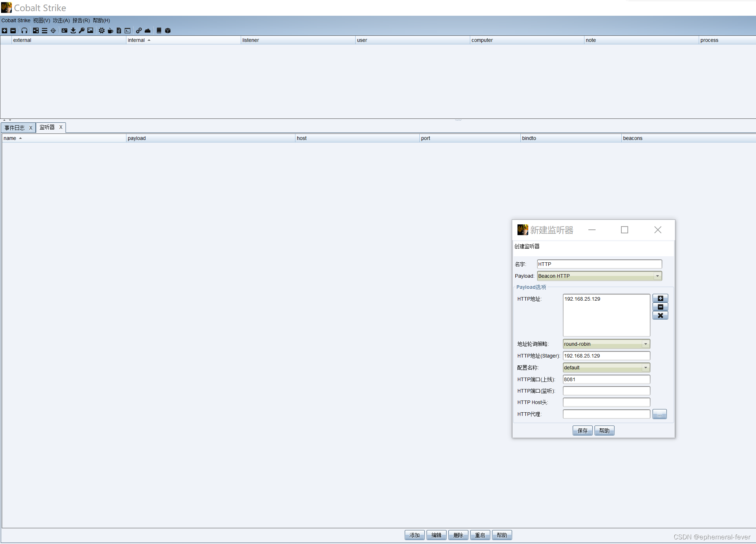Remove the HTTP address with the minus button
Viewport: 756px width, 544px height.
(660, 307)
